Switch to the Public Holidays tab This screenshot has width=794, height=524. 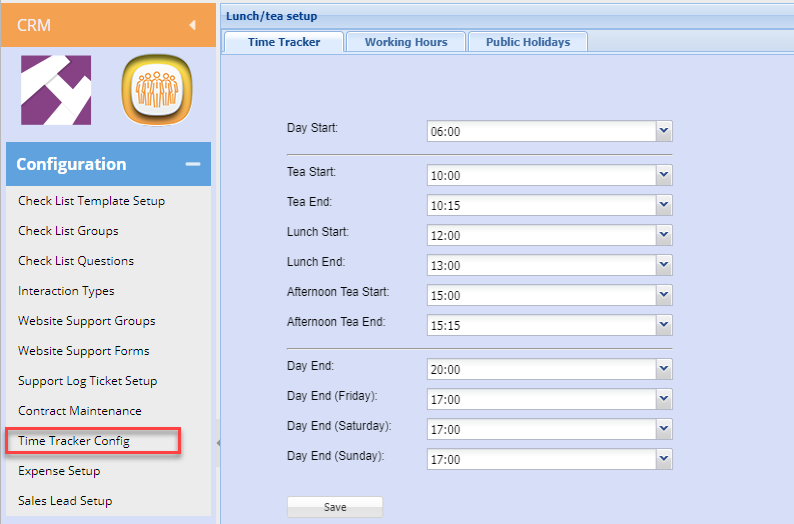[528, 42]
